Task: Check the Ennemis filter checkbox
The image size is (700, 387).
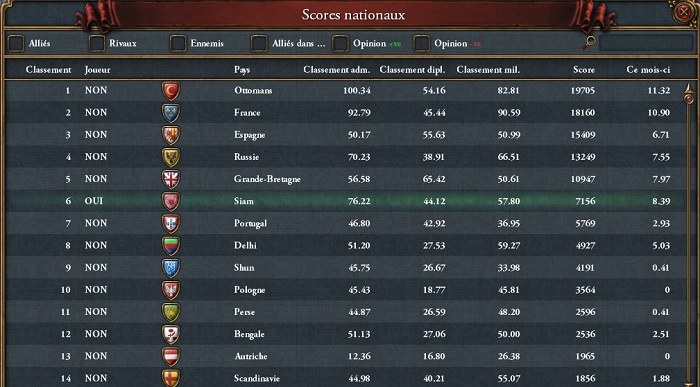Action: 178,43
